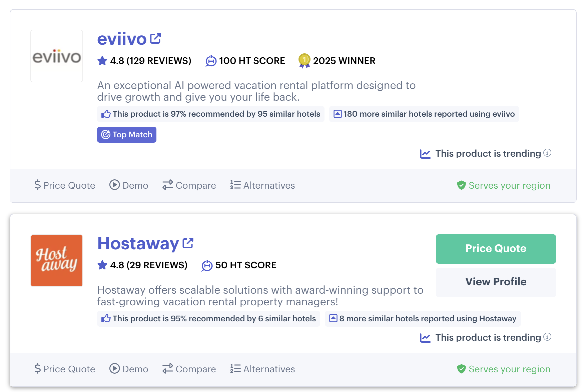Click the green Price Quote button for Hostaway
Viewport: 585px width, 392px height.
click(x=496, y=249)
